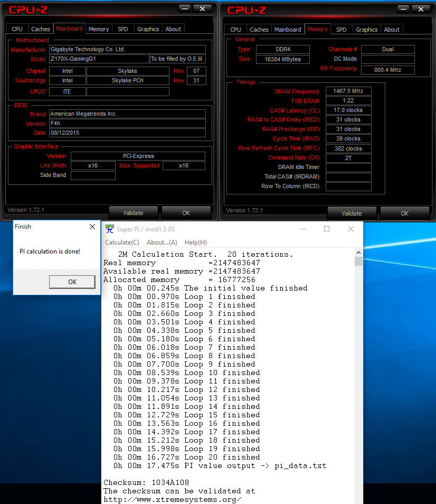Screen dimensions: 436x504
Task: Close the Super PI window
Action: point(351,229)
